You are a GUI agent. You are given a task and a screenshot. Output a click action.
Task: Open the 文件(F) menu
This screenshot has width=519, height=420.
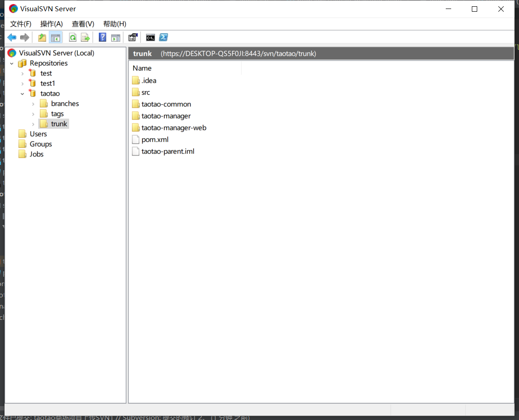[21, 24]
